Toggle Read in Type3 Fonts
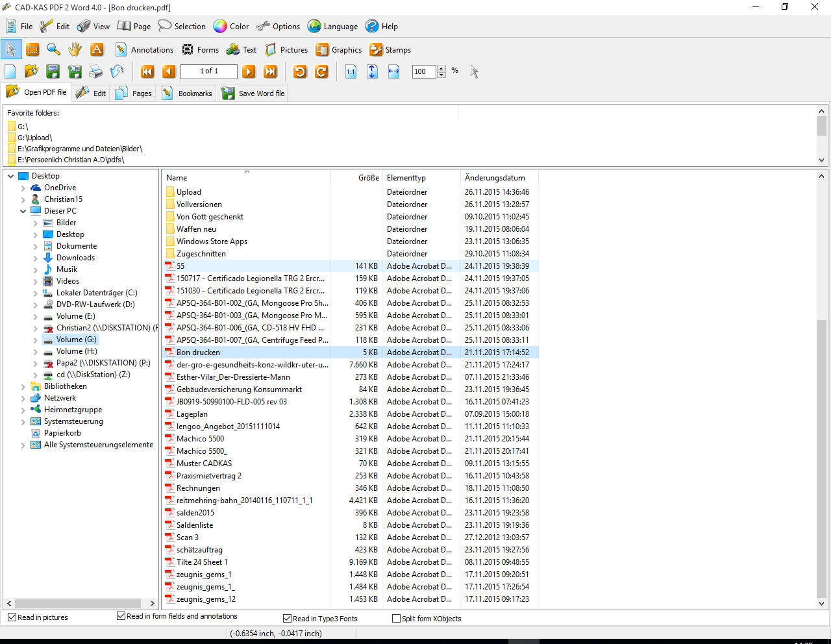831x644 pixels. [x=287, y=618]
